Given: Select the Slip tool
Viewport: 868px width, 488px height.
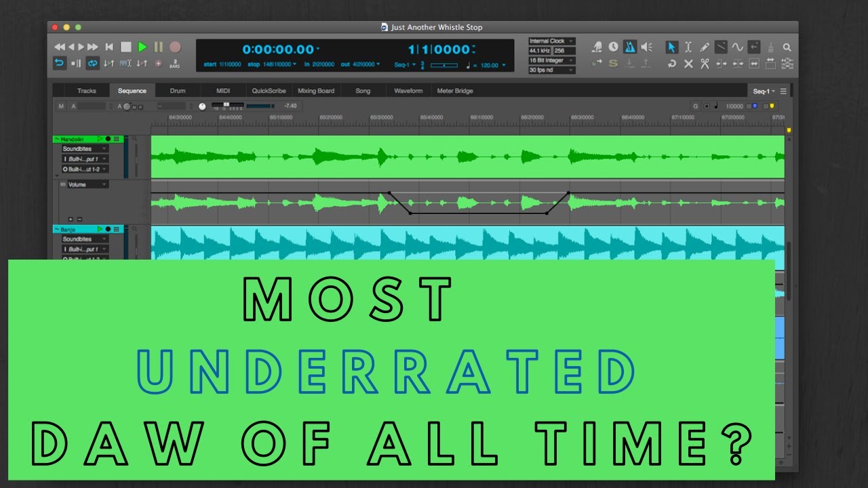Looking at the screenshot, I should [754, 63].
